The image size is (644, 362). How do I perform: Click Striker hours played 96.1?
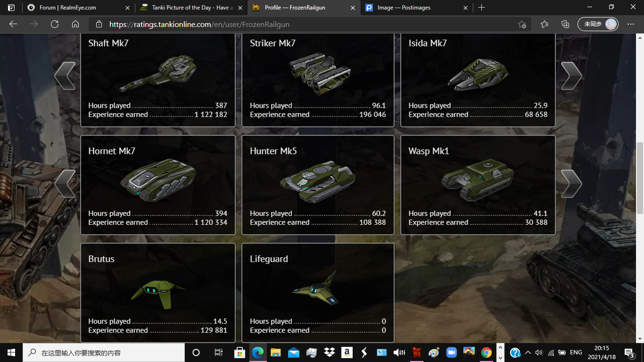[x=379, y=106]
